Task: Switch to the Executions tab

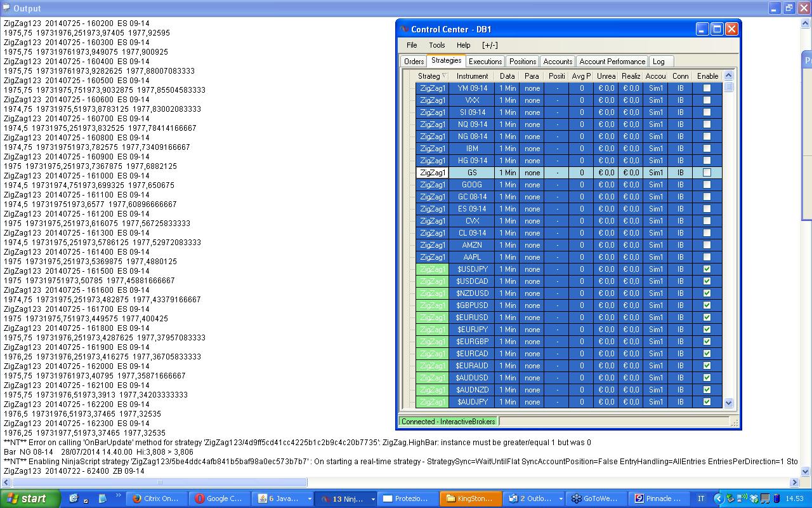Action: 485,62
